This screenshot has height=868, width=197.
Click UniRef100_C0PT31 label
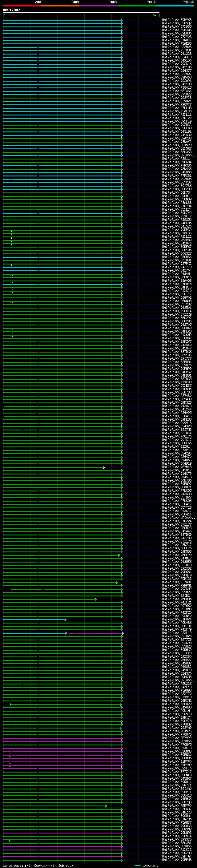[176, 626]
